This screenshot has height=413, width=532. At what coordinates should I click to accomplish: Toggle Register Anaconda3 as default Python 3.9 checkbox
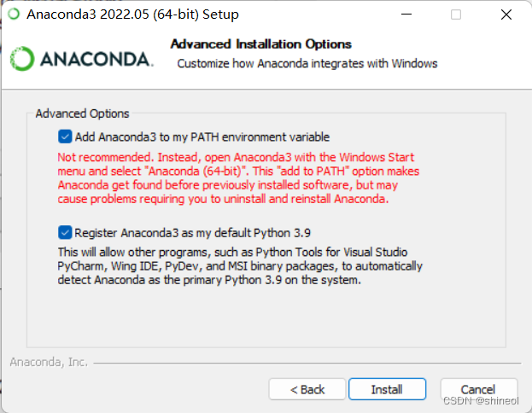65,232
